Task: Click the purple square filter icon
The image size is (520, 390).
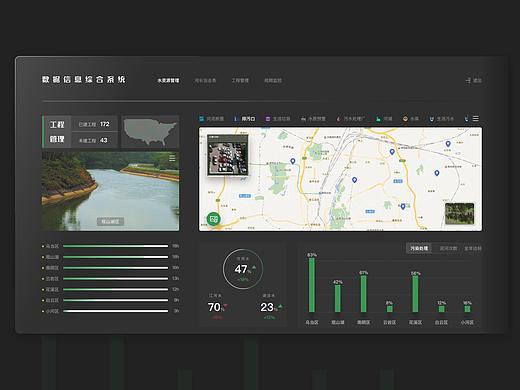Action: click(x=267, y=119)
